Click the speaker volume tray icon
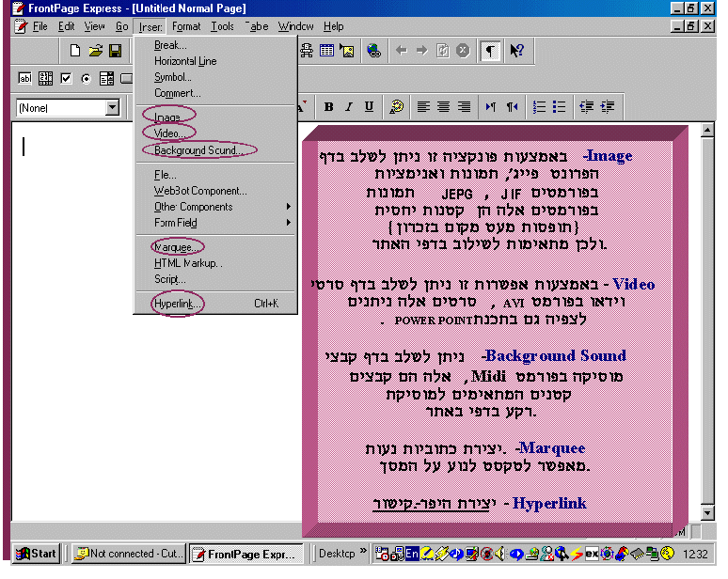The width and height of the screenshot is (728, 579). (499, 554)
